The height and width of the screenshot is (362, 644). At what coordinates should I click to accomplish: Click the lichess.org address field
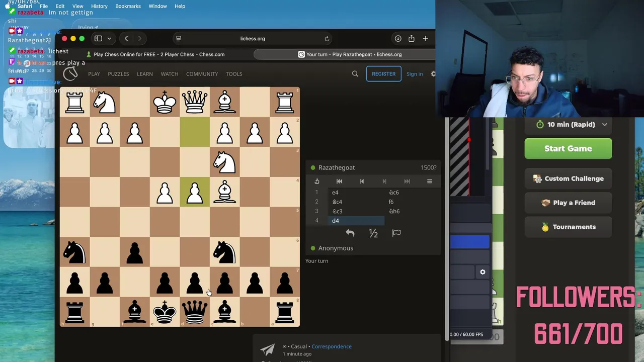[253, 39]
